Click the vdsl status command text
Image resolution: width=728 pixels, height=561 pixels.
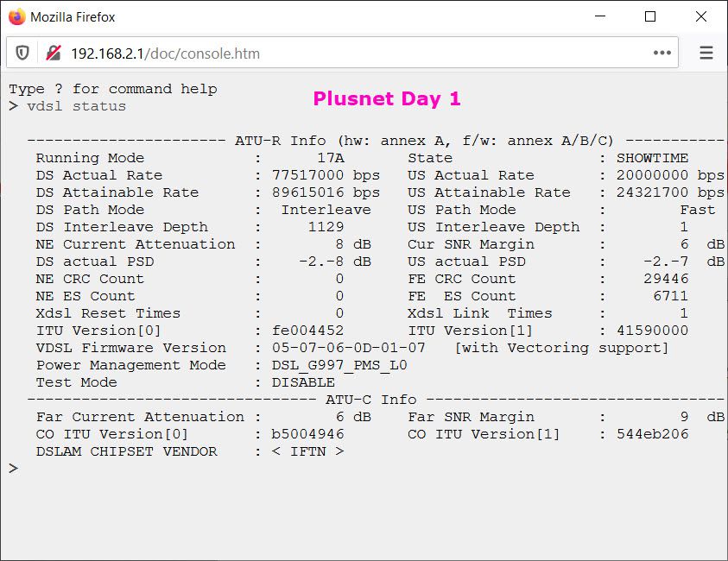pyautogui.click(x=74, y=105)
